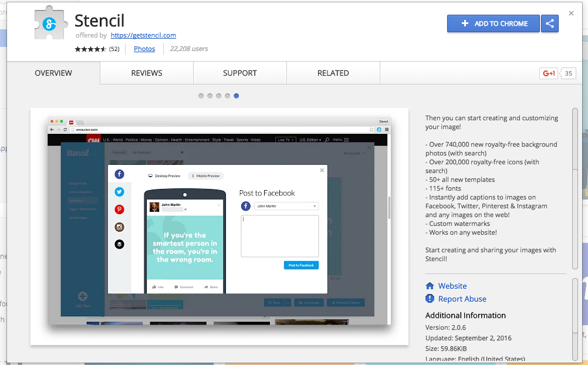
Task: Select the first carousel dot
Action: (x=201, y=96)
